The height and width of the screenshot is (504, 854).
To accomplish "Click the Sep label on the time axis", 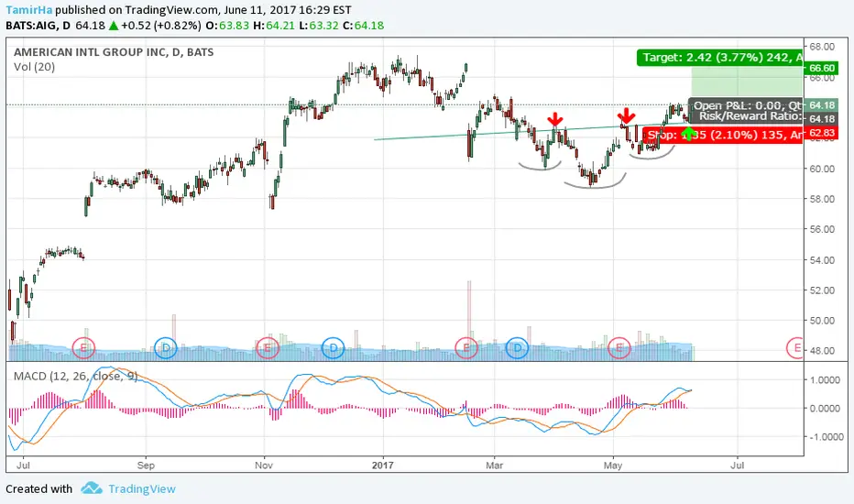I will 146,466.
